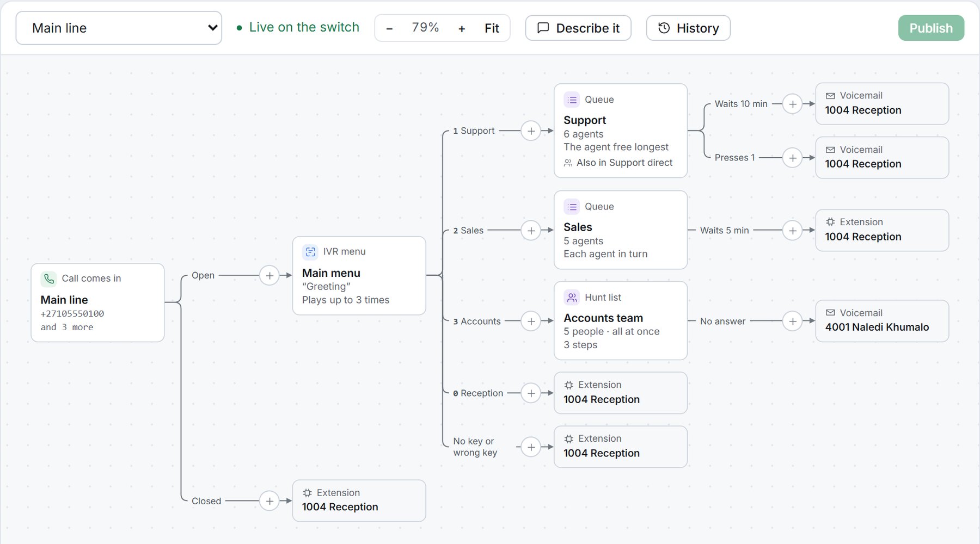Viewport: 980px width, 544px height.
Task: Select Voicemail 4001 Naledi Khumalo node
Action: (882, 321)
